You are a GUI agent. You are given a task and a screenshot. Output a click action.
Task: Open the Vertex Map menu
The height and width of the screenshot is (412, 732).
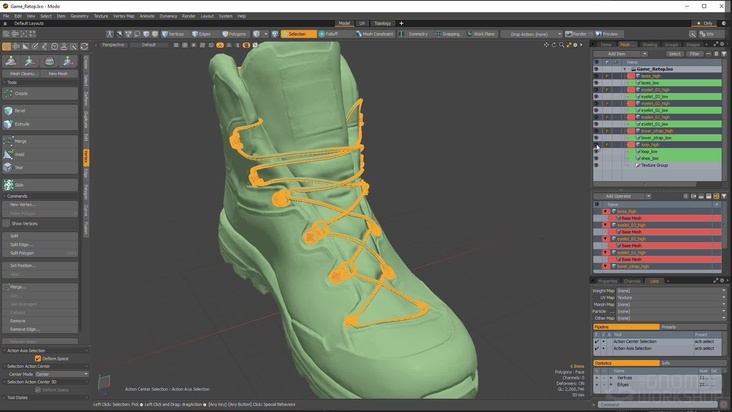(x=124, y=16)
